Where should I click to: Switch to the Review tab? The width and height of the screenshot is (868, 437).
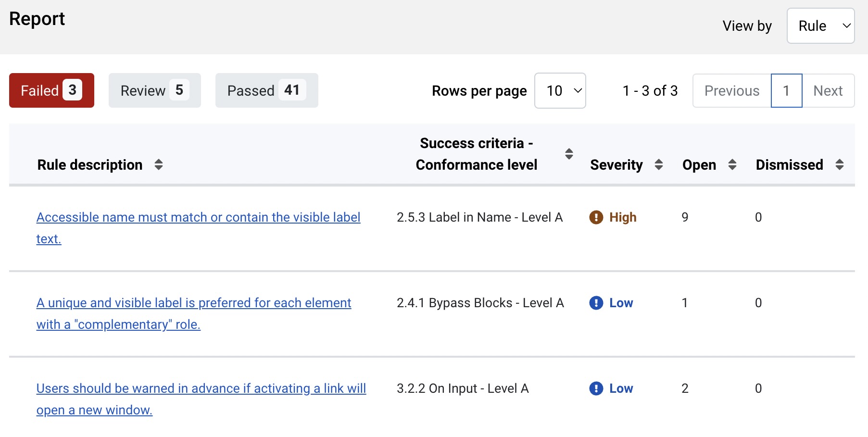coord(154,90)
